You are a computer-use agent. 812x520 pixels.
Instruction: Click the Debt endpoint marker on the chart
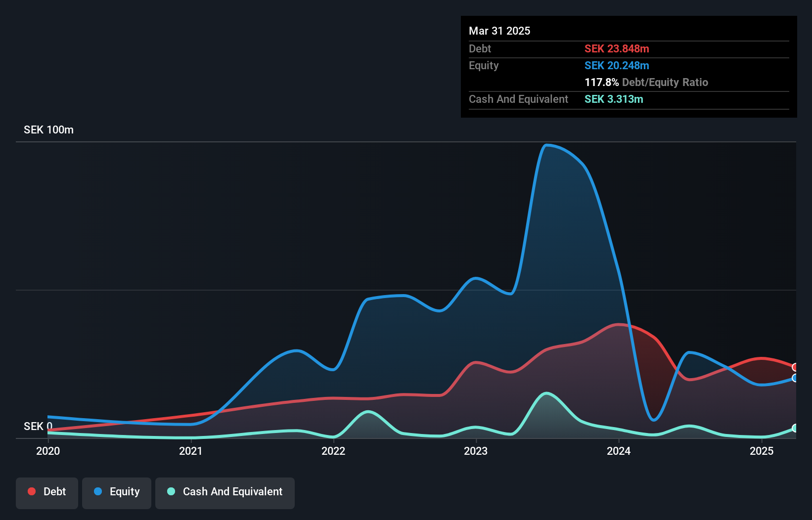(795, 367)
